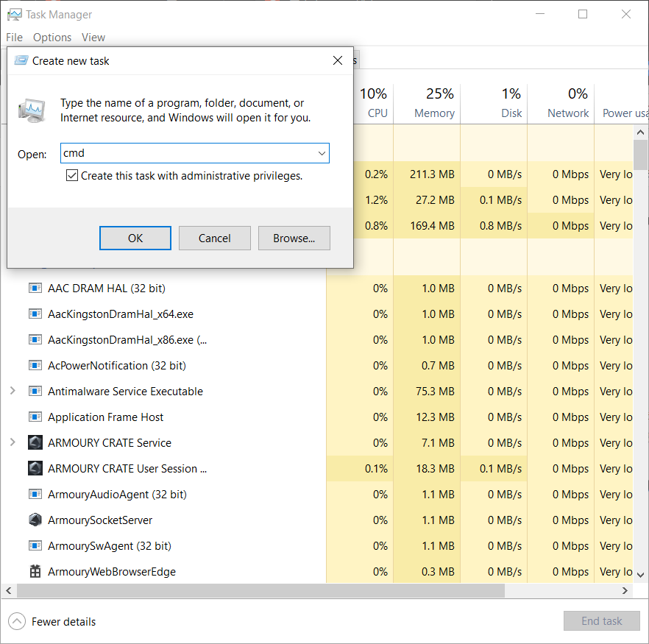This screenshot has width=649, height=644.
Task: Open the View menu
Action: [93, 38]
